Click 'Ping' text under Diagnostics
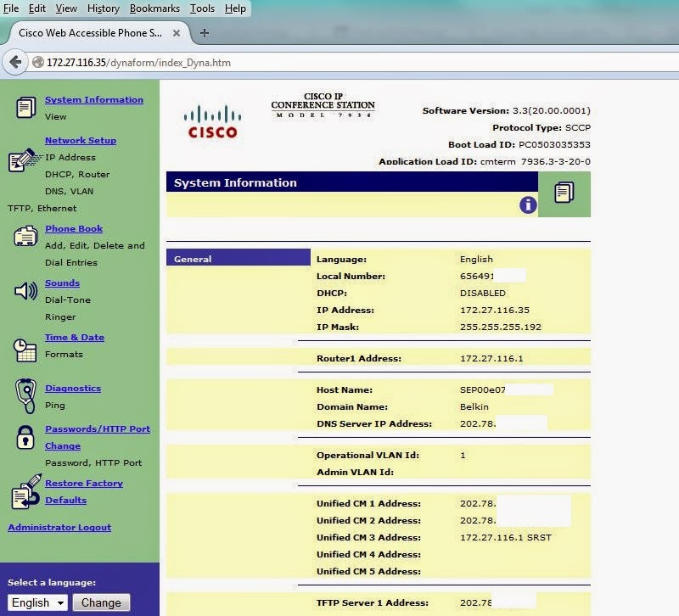 point(55,406)
